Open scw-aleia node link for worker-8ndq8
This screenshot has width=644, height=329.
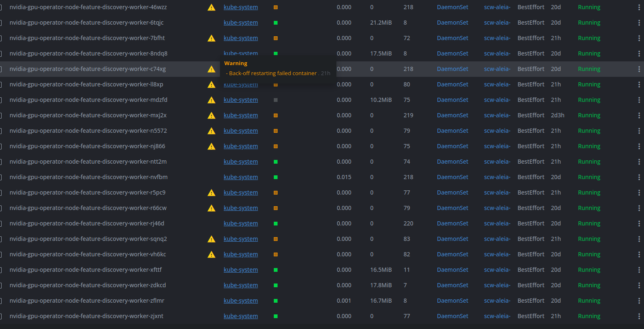point(497,53)
